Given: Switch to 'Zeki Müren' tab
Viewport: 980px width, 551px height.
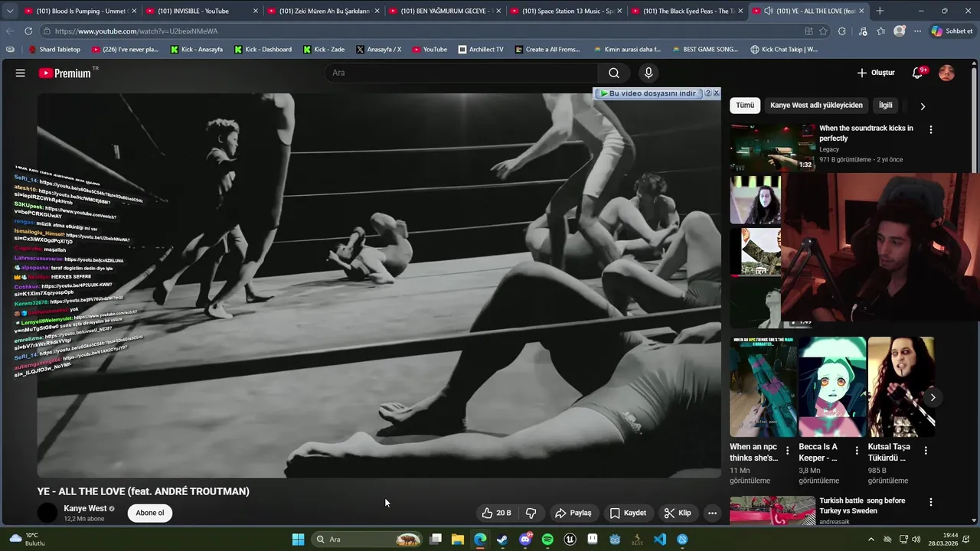Looking at the screenshot, I should pyautogui.click(x=322, y=11).
